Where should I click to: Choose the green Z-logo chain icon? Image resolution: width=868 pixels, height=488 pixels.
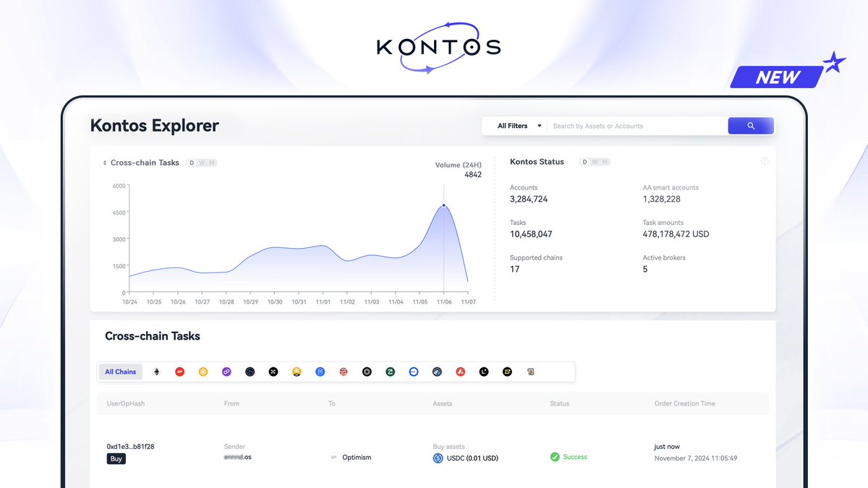(x=391, y=372)
